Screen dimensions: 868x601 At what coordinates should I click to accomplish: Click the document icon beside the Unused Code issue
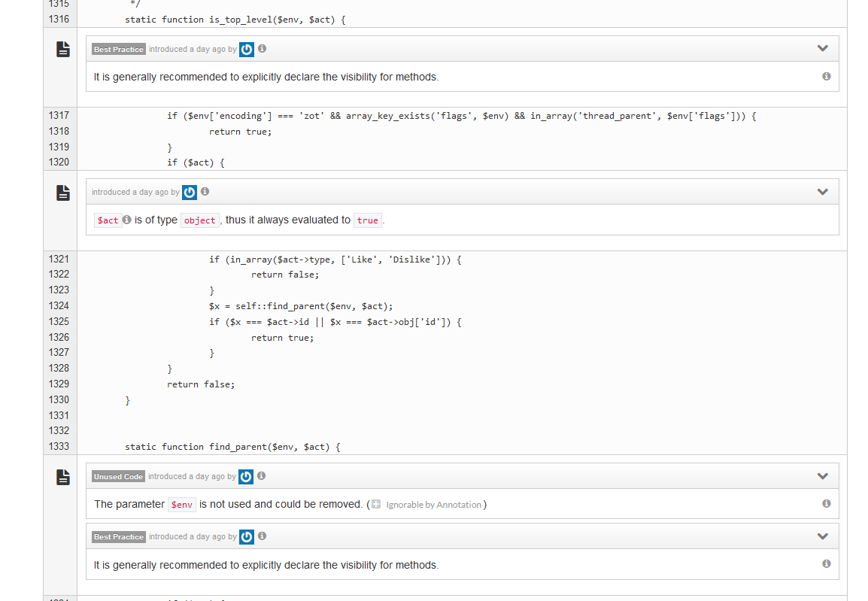point(63,477)
